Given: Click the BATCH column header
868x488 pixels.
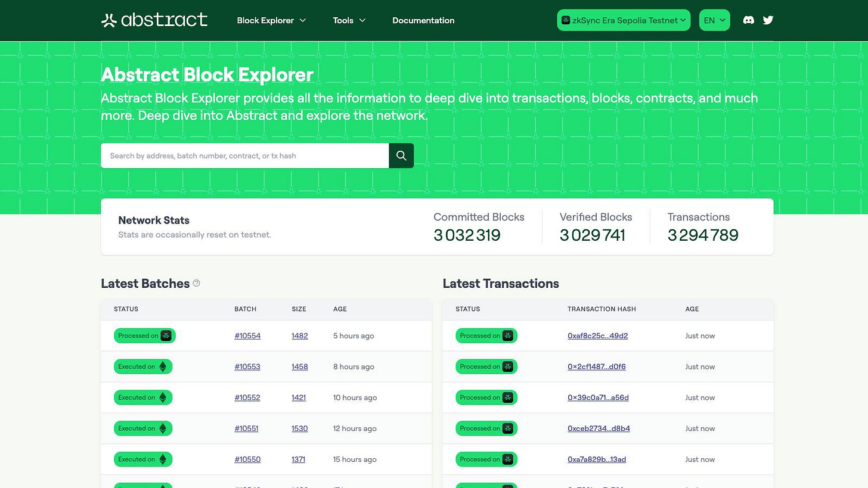Looking at the screenshot, I should (x=245, y=309).
